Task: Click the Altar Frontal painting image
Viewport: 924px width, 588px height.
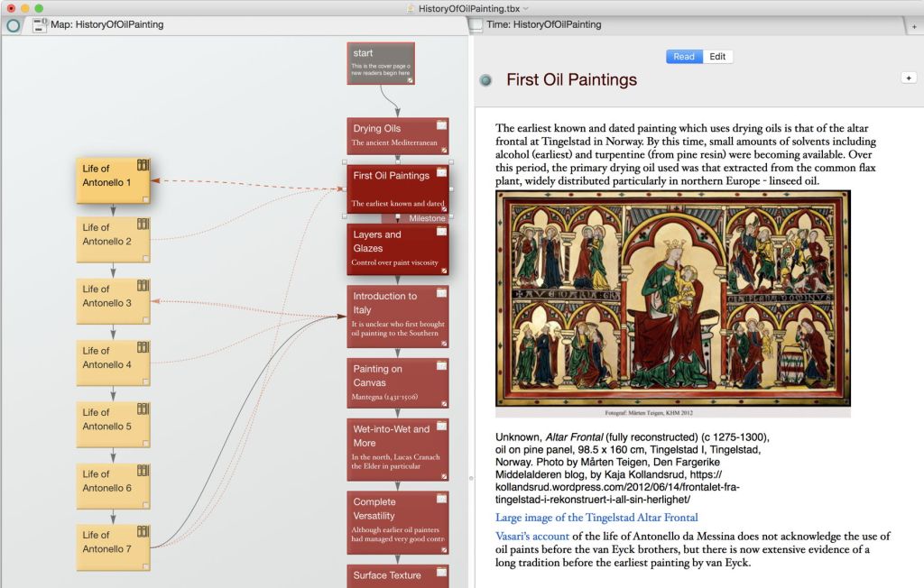Action: pyautogui.click(x=672, y=299)
